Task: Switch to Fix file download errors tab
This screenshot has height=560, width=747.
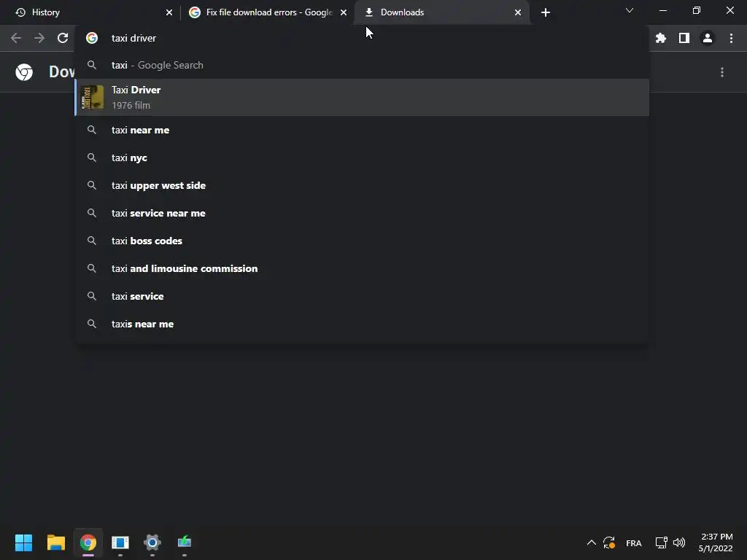Action: 268,12
